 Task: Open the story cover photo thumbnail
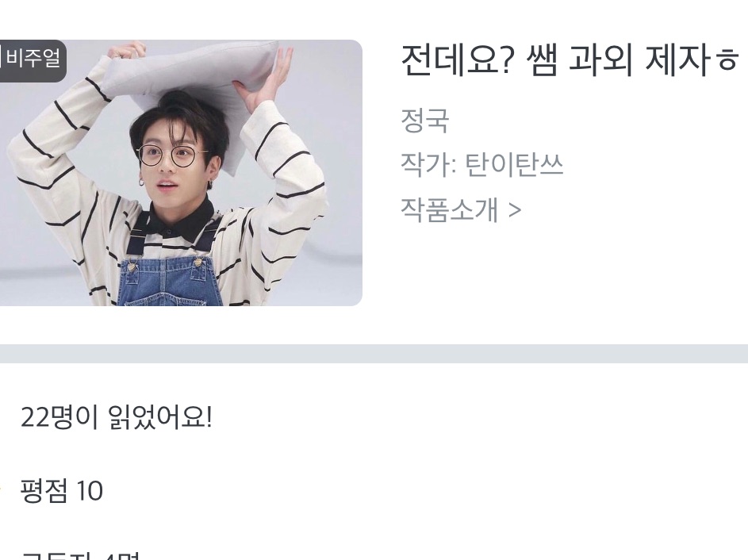181,173
